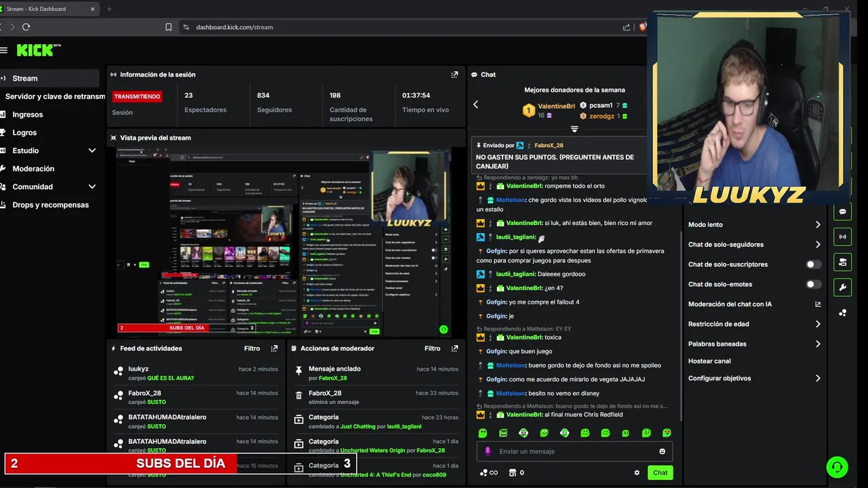This screenshot has height=488, width=868.
Task: Open the QUÉ ES EL AURA? reward link
Action: click(x=170, y=378)
